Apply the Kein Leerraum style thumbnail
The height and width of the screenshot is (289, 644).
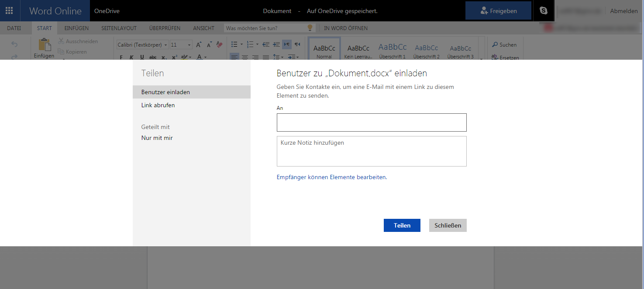pyautogui.click(x=358, y=49)
